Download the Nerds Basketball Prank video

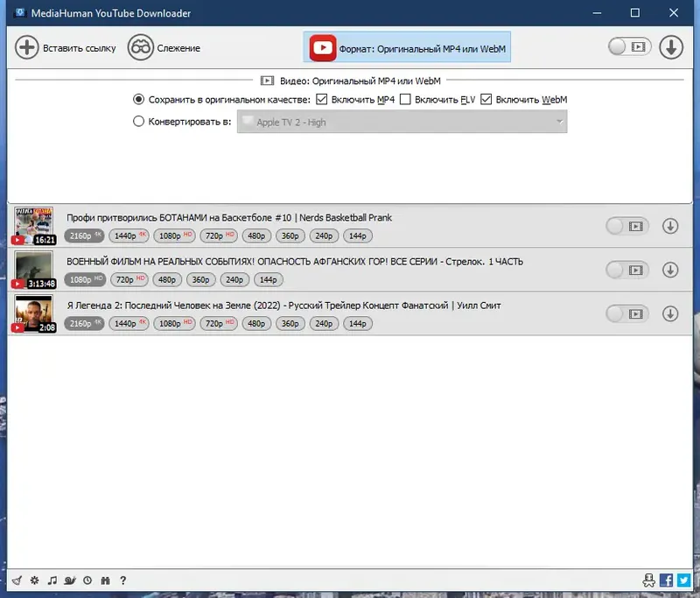pyautogui.click(x=670, y=226)
